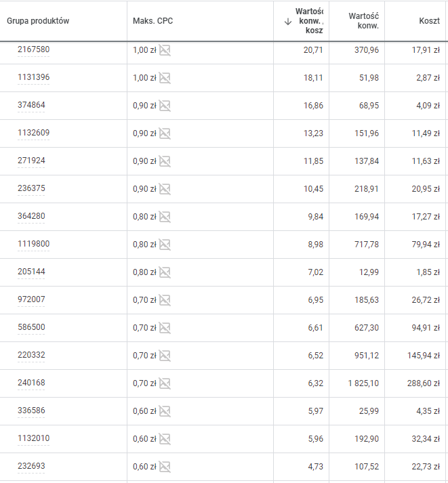Sort by the Grupa produktów column header
448x483 pixels.
pos(38,21)
